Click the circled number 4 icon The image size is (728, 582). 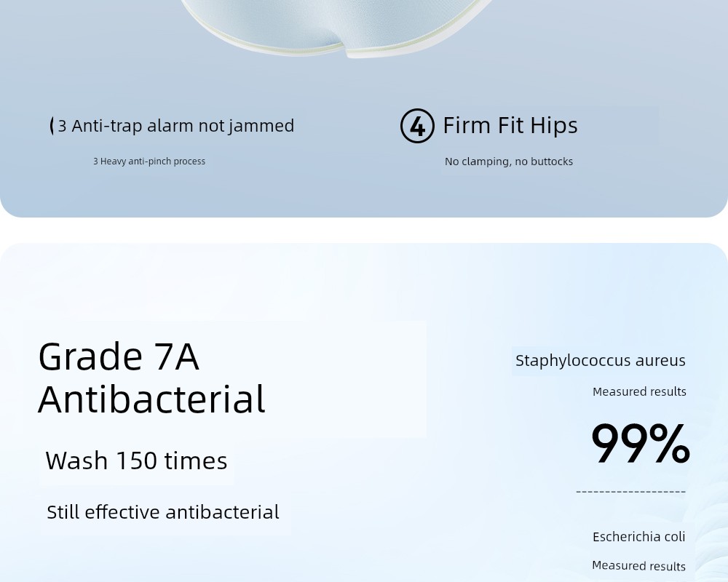[417, 126]
